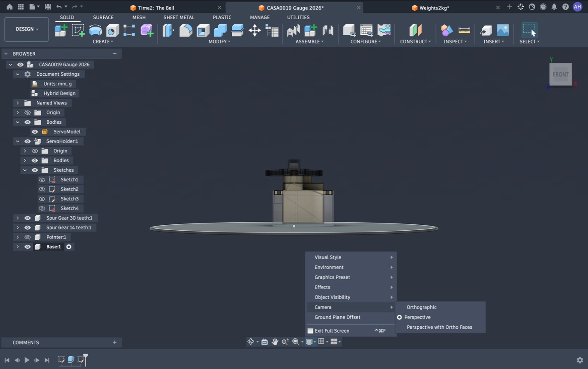Open the Viewports layout icon
This screenshot has height=369, width=588.
334,342
